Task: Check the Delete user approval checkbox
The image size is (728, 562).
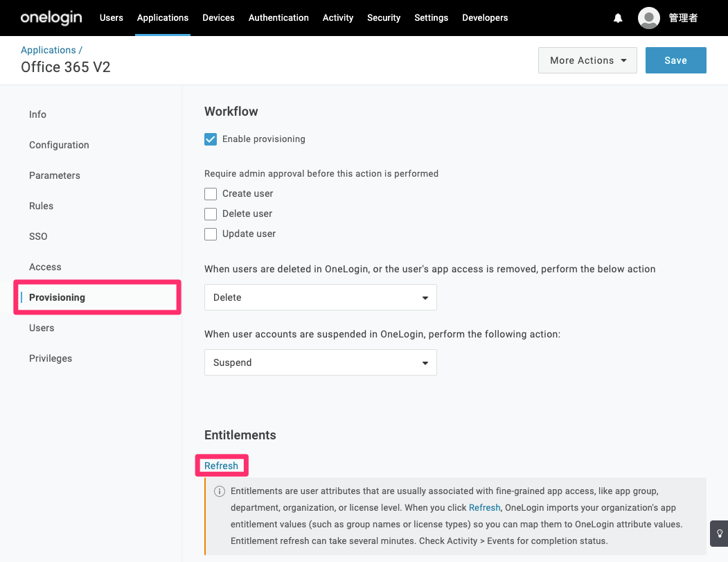Action: (x=211, y=214)
